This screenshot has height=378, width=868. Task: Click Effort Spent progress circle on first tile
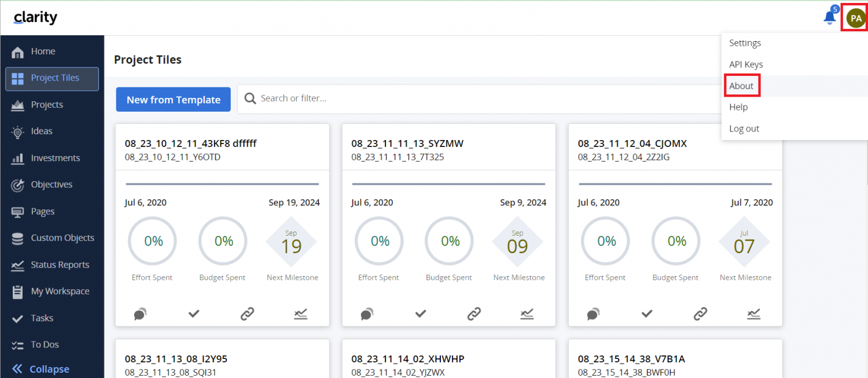tap(153, 241)
